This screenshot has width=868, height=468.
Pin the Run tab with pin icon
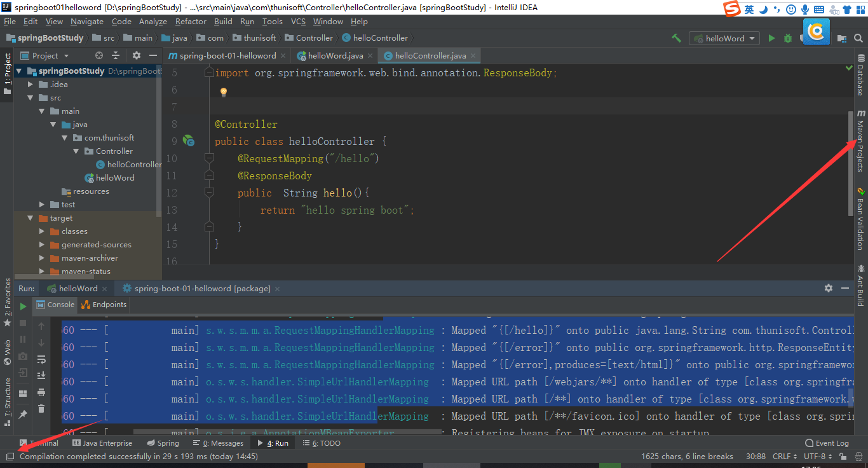pyautogui.click(x=24, y=414)
